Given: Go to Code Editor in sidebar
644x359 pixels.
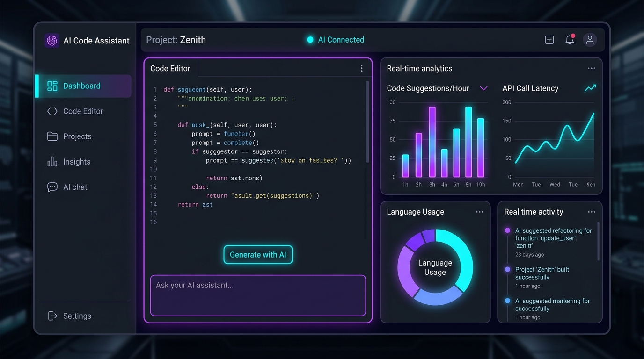Looking at the screenshot, I should (83, 111).
